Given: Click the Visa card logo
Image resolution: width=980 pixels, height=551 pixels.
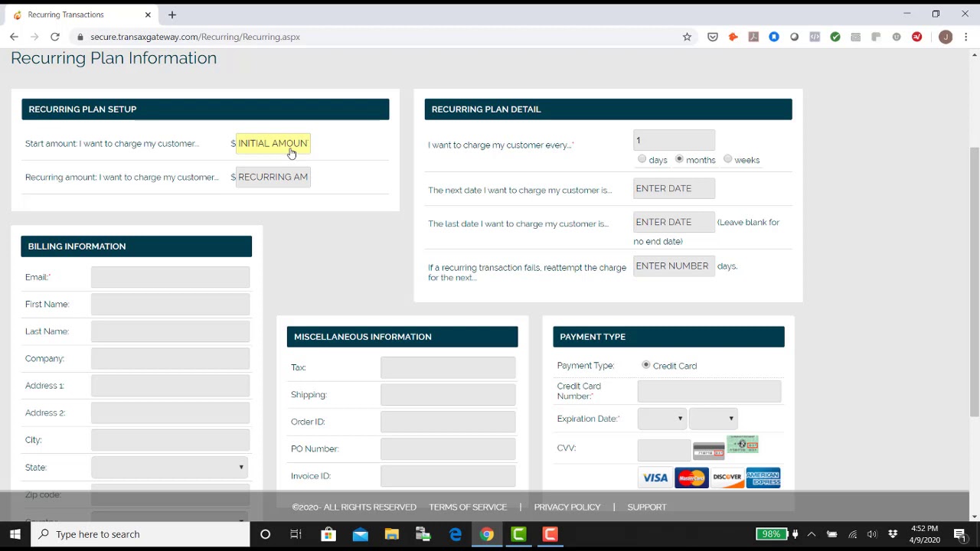Looking at the screenshot, I should tap(655, 478).
